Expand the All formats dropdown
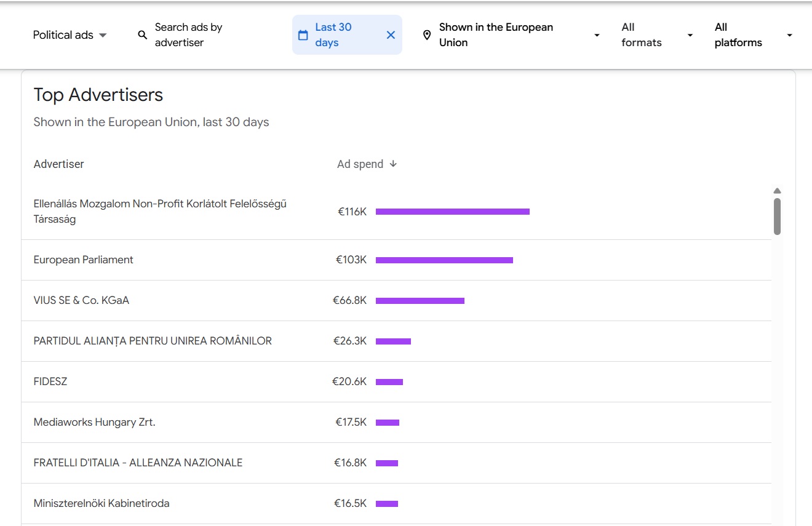The image size is (812, 526). pyautogui.click(x=657, y=35)
